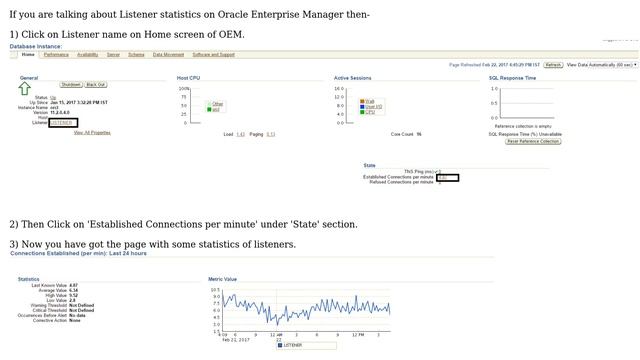This screenshot has height=360, width=640.
Task: Click Warning Threshold Not Defined value
Action: [82, 305]
